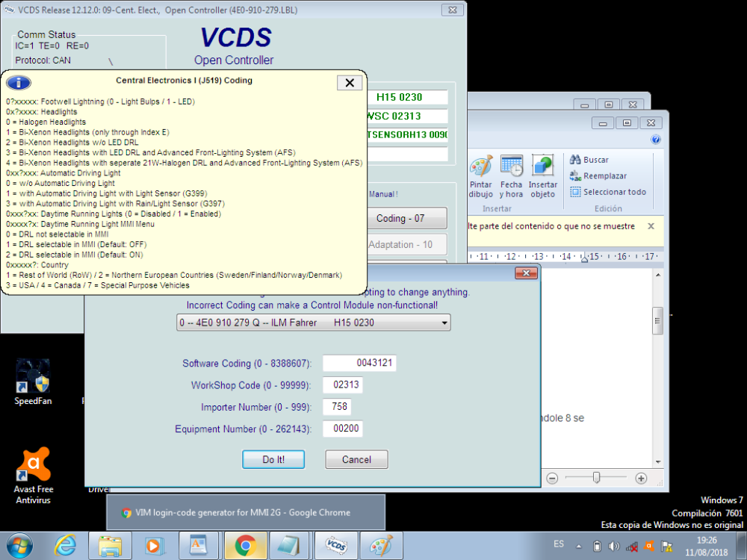Click Google Chrome icon in taskbar

[245, 546]
